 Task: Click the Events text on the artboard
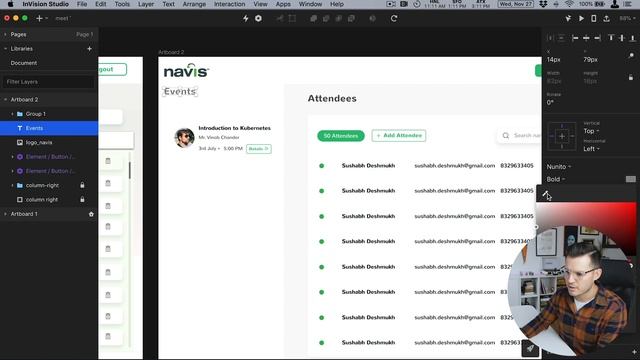(180, 91)
